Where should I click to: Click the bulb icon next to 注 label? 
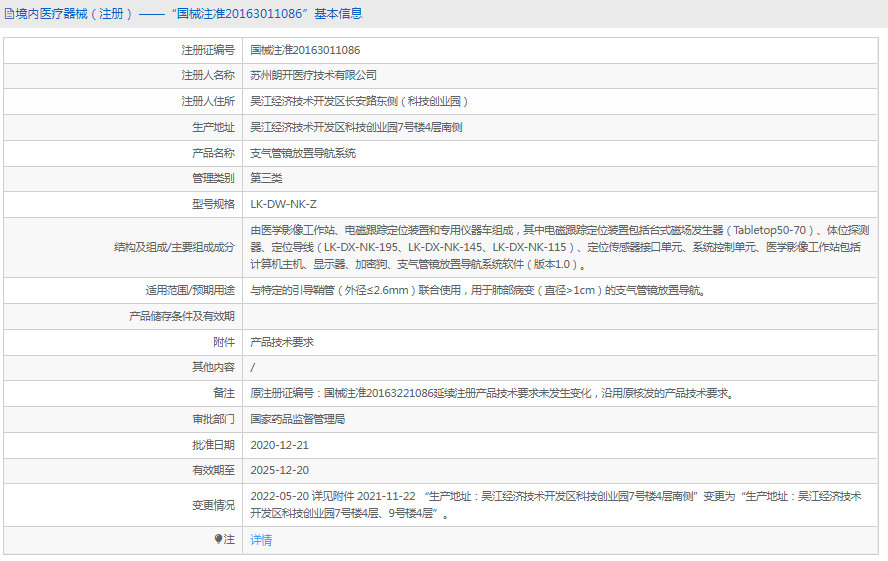[219, 539]
